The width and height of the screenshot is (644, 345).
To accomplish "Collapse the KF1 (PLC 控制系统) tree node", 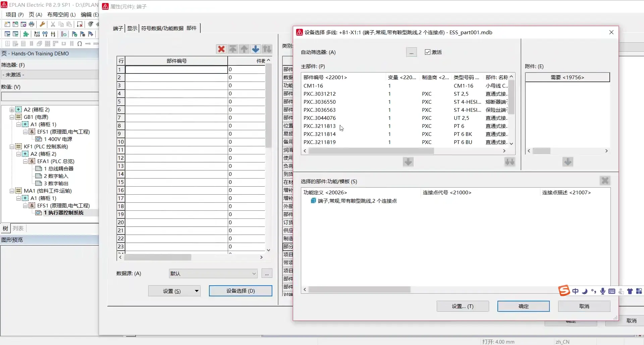I will [12, 147].
